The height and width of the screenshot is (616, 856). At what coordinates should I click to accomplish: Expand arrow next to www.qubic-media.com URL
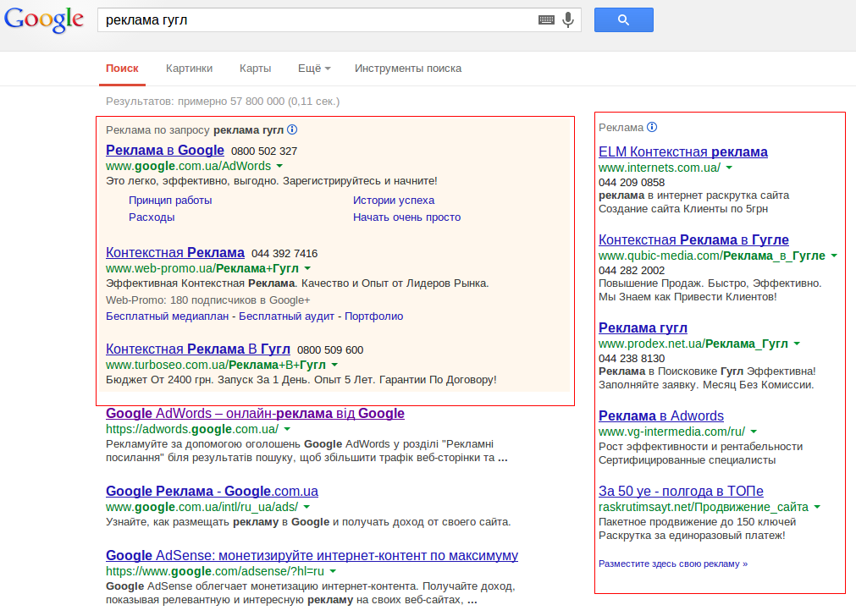pyautogui.click(x=834, y=256)
